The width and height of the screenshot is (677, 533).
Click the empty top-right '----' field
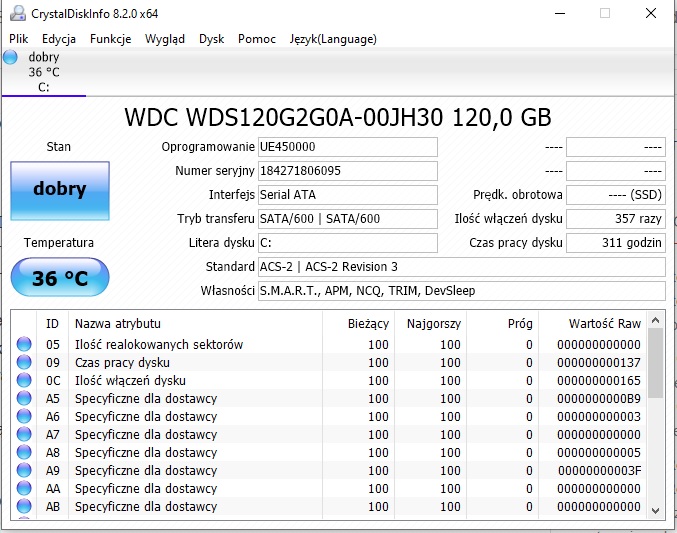(x=616, y=147)
